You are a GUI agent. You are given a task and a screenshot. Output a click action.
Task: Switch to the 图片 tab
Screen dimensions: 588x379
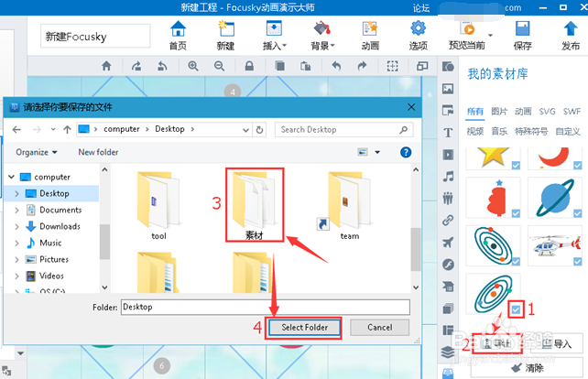499,112
